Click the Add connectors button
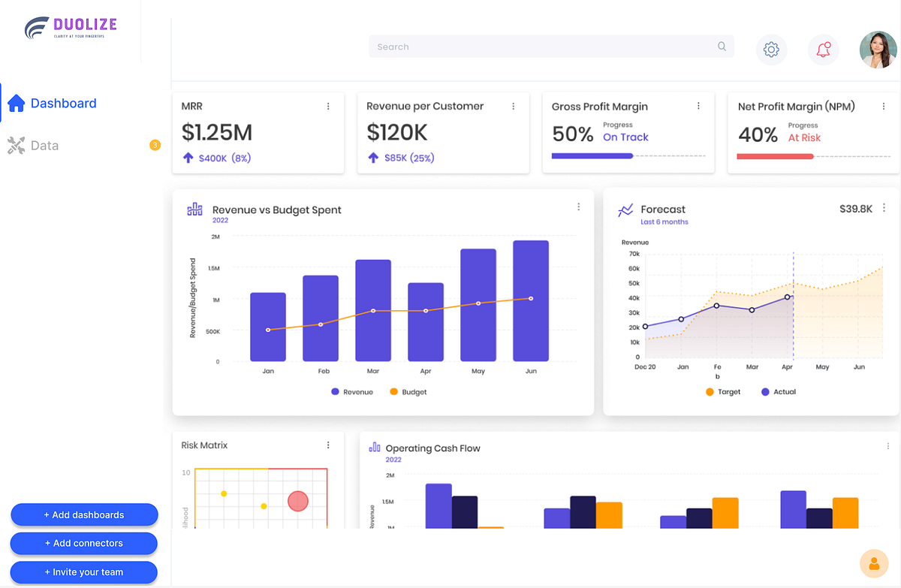Viewport: 901px width, 588px height. [83, 543]
